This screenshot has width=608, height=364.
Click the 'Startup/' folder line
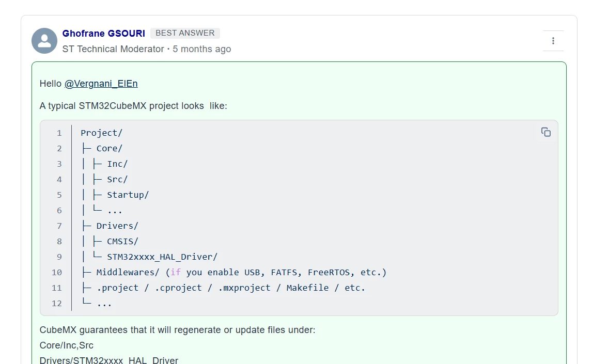[x=115, y=195]
